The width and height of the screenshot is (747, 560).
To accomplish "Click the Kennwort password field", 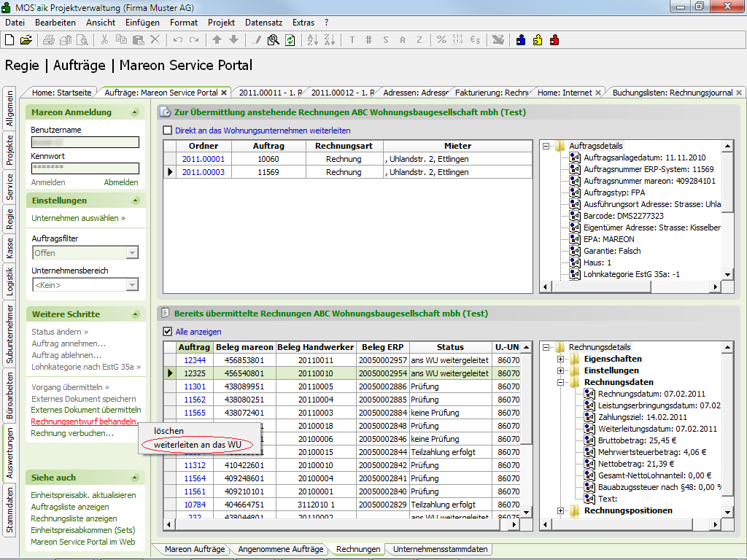I will (85, 168).
